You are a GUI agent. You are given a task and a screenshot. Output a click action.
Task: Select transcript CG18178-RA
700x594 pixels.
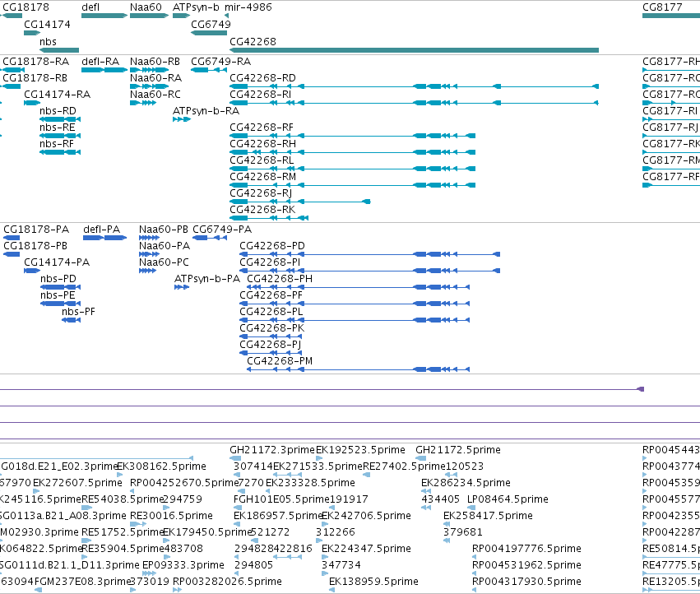coord(13,70)
